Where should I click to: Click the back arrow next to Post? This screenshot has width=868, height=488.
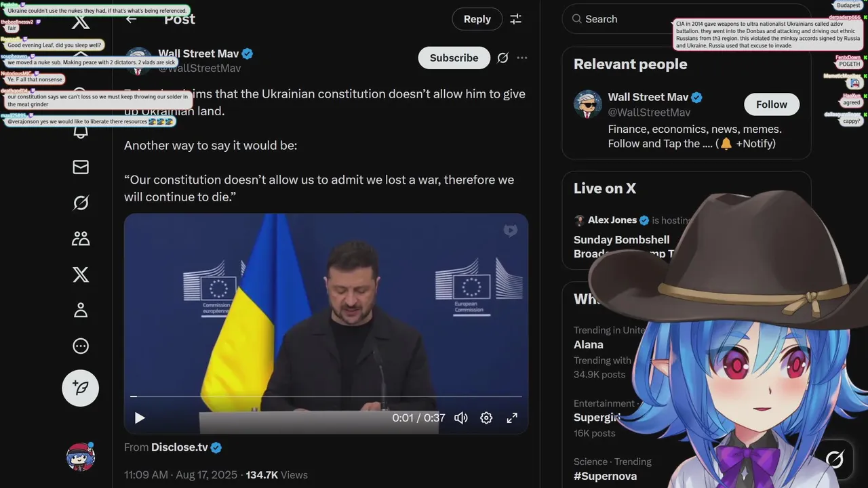pyautogui.click(x=132, y=19)
